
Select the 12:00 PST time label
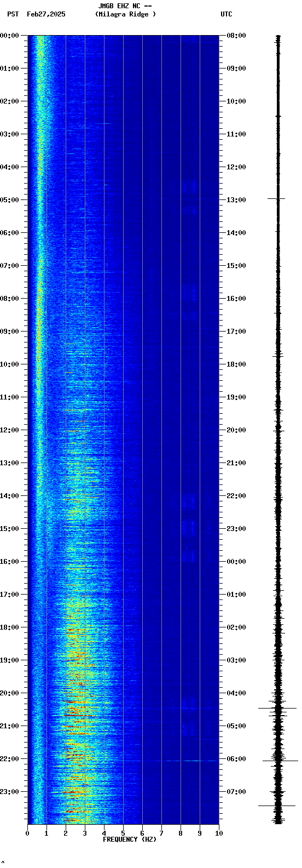pyautogui.click(x=9, y=430)
